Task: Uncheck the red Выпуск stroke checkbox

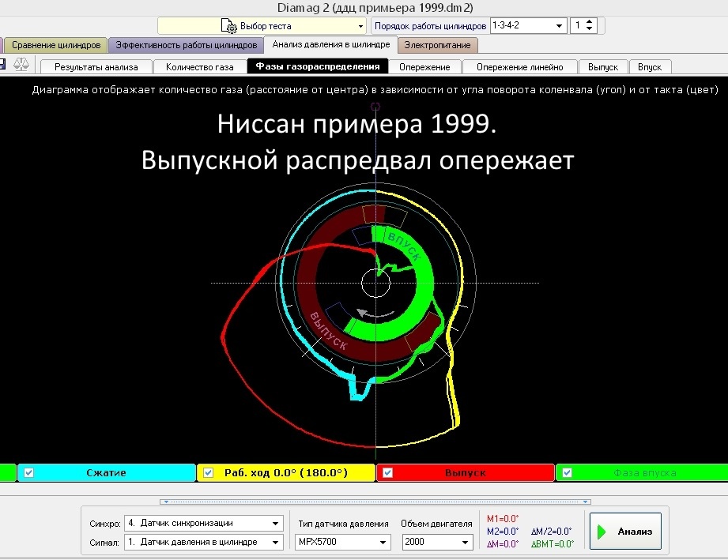Action: (x=387, y=473)
